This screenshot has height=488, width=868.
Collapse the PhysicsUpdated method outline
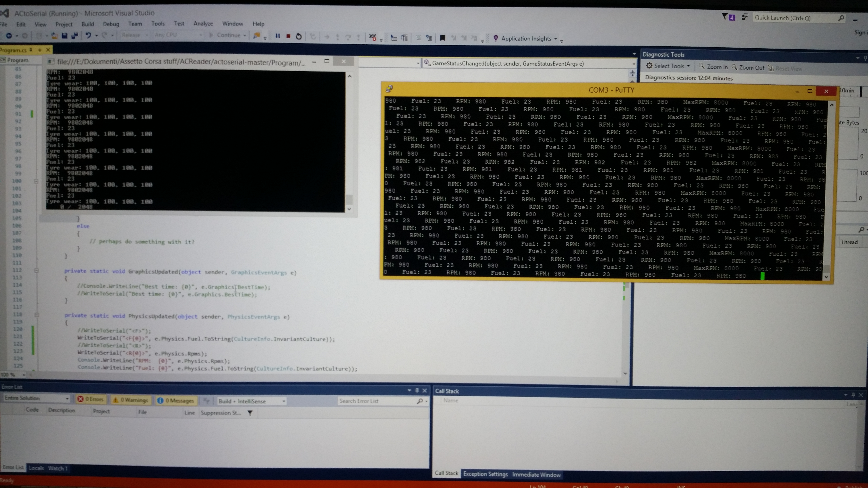tap(37, 315)
